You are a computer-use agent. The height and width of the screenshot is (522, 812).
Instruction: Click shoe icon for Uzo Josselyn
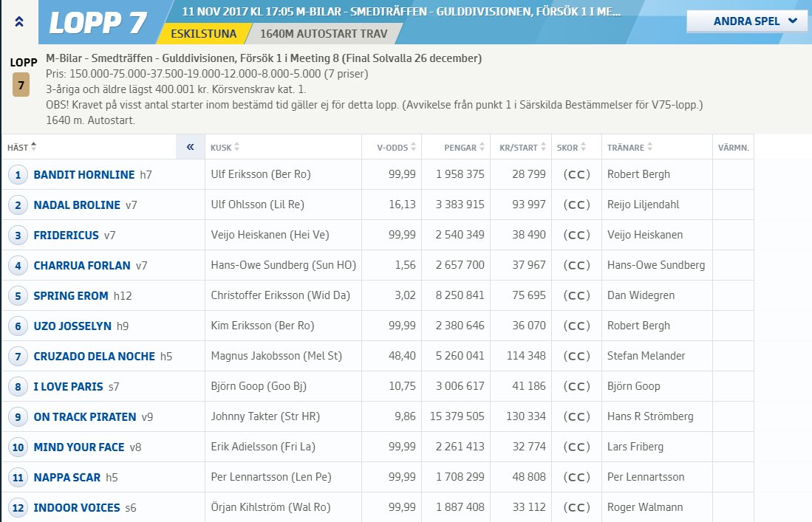[576, 326]
